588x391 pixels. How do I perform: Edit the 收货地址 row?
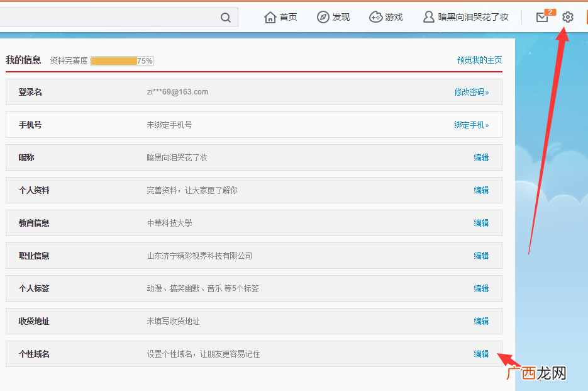click(481, 320)
